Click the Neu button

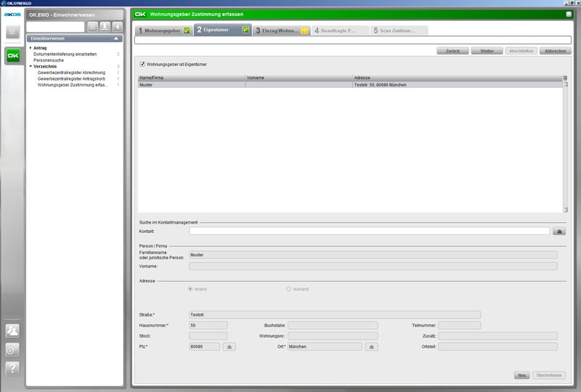pos(521,375)
